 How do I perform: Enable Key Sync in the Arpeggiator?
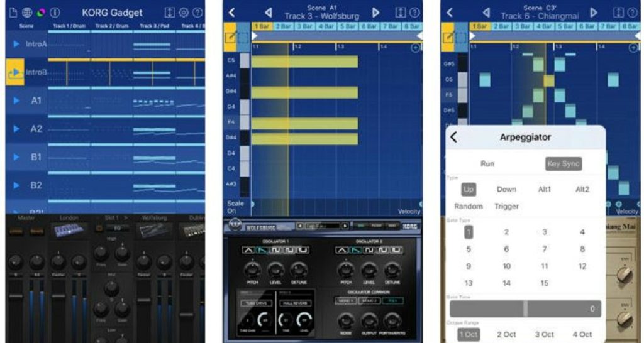click(x=563, y=164)
